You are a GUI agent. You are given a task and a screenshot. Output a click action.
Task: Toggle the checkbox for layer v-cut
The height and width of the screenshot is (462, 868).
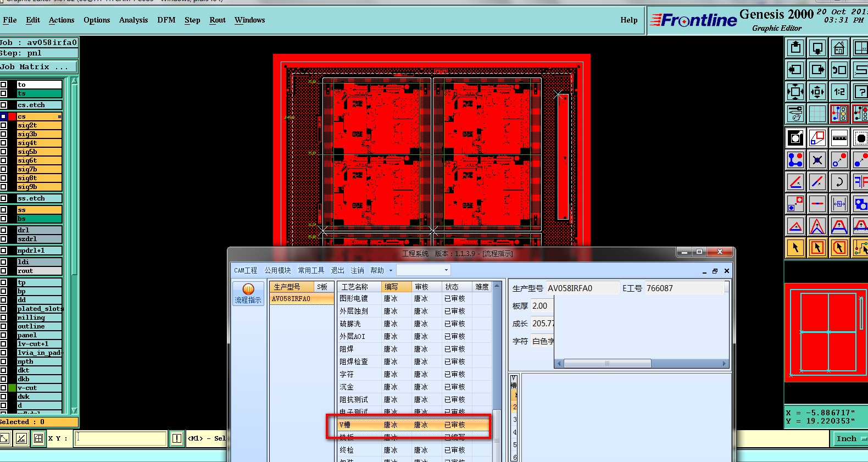(3, 388)
